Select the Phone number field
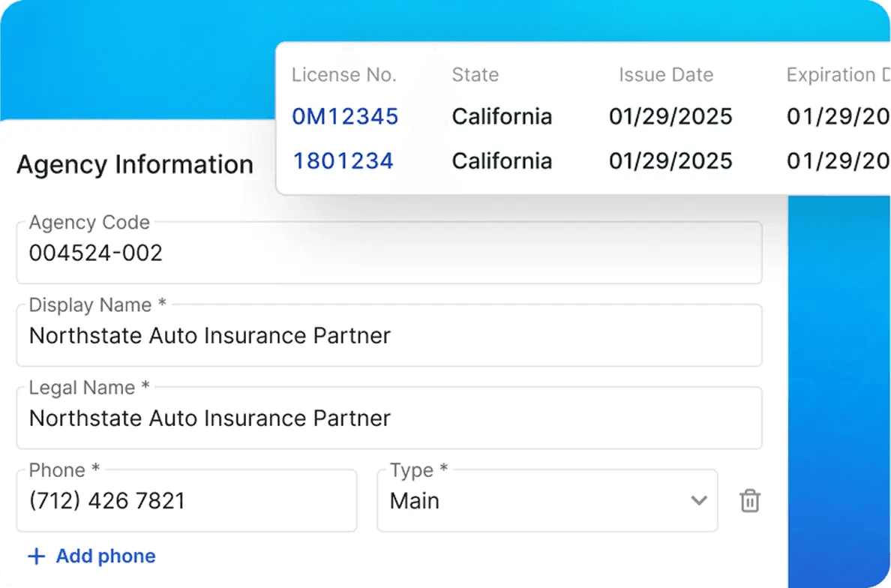Image resolution: width=891 pixels, height=588 pixels. 186,500
